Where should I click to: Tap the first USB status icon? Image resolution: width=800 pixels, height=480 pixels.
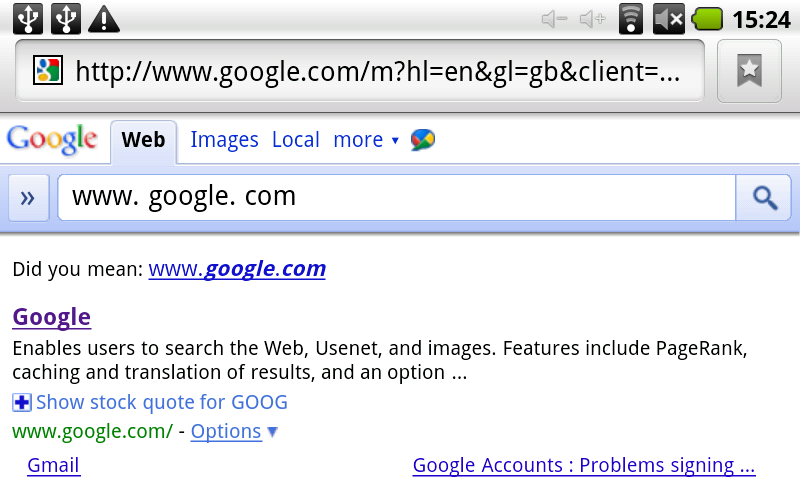(x=28, y=19)
